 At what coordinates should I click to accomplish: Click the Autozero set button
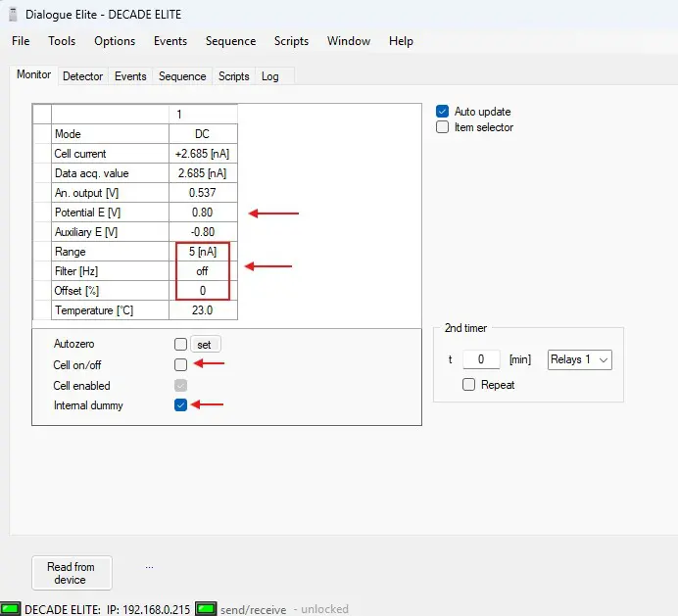(x=206, y=345)
